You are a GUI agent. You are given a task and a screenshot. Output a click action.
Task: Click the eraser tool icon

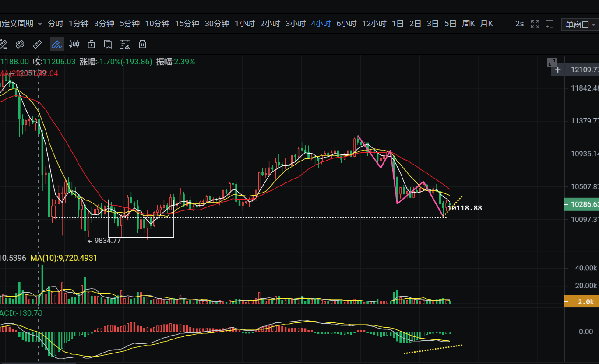[x=20, y=44]
